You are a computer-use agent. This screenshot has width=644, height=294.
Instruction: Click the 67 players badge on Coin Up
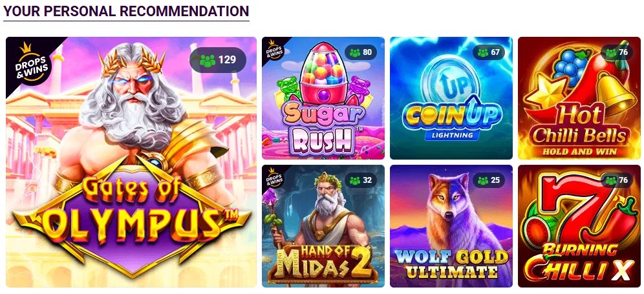(489, 52)
